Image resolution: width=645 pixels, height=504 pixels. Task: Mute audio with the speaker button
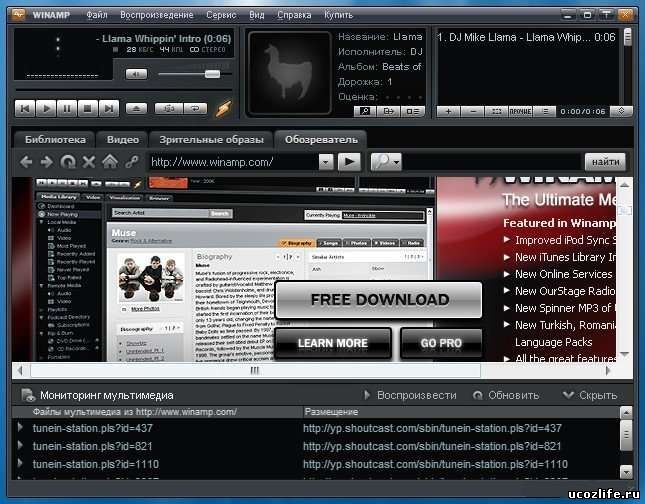[x=136, y=74]
